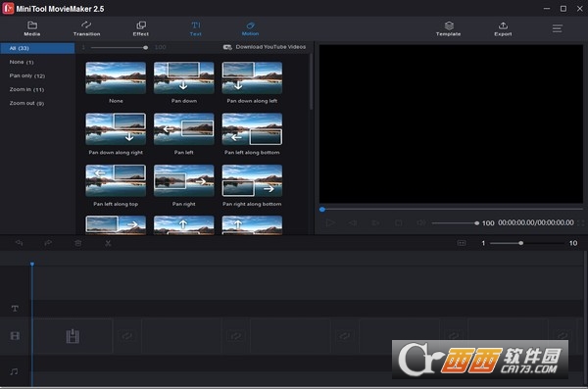Click zoom to fit timeline icon
Viewport: 588px width, 389px height.
point(462,243)
